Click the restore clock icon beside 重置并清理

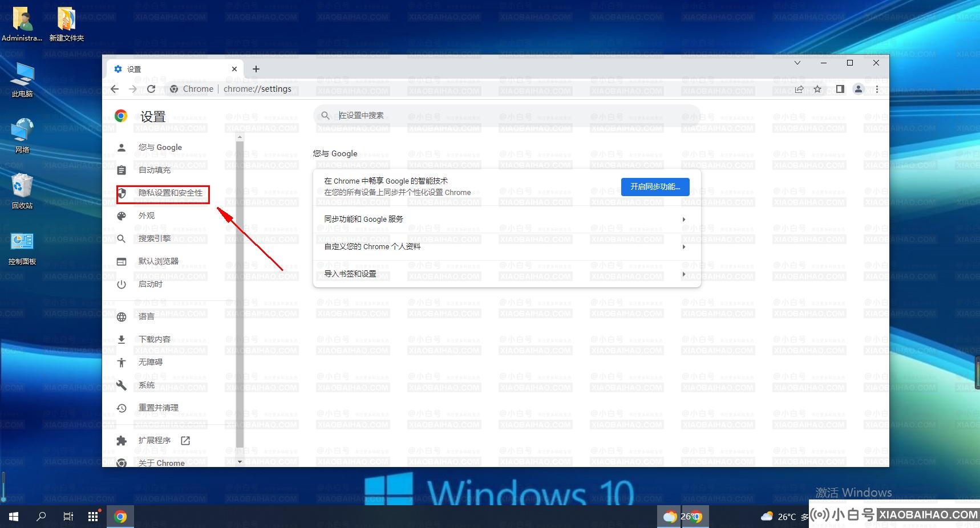[122, 408]
